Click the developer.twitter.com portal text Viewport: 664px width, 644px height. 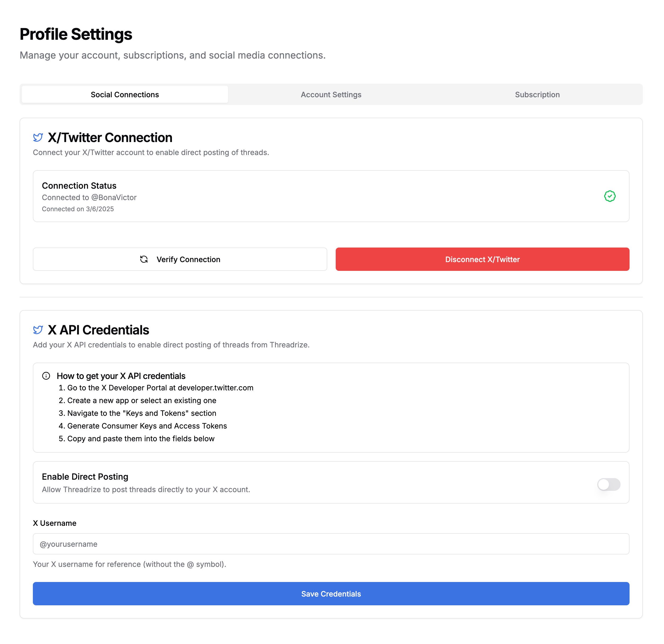(x=215, y=388)
